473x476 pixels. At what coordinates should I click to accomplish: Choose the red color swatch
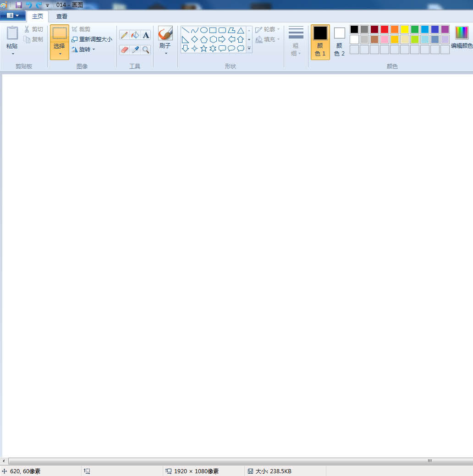coord(385,29)
